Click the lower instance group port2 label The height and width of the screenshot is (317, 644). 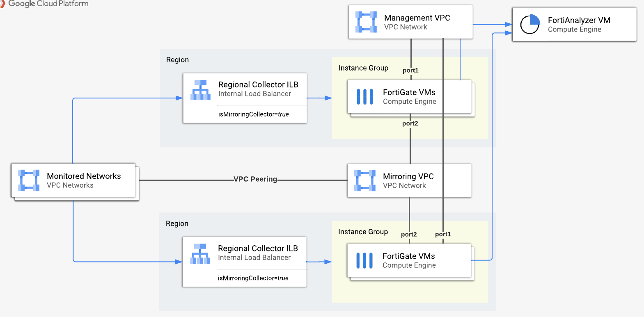point(409,235)
